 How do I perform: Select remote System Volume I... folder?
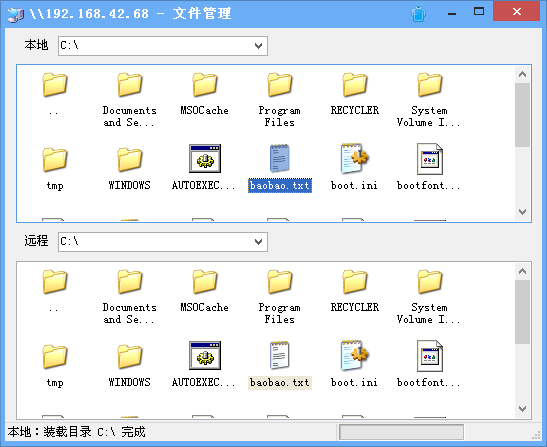pyautogui.click(x=429, y=282)
